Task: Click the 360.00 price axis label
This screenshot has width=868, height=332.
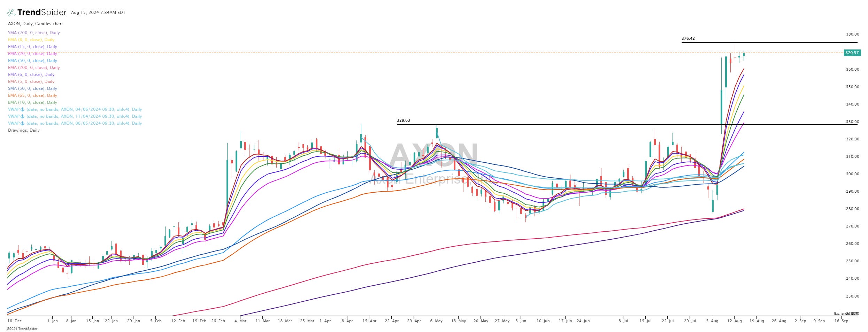Action: tap(852, 69)
